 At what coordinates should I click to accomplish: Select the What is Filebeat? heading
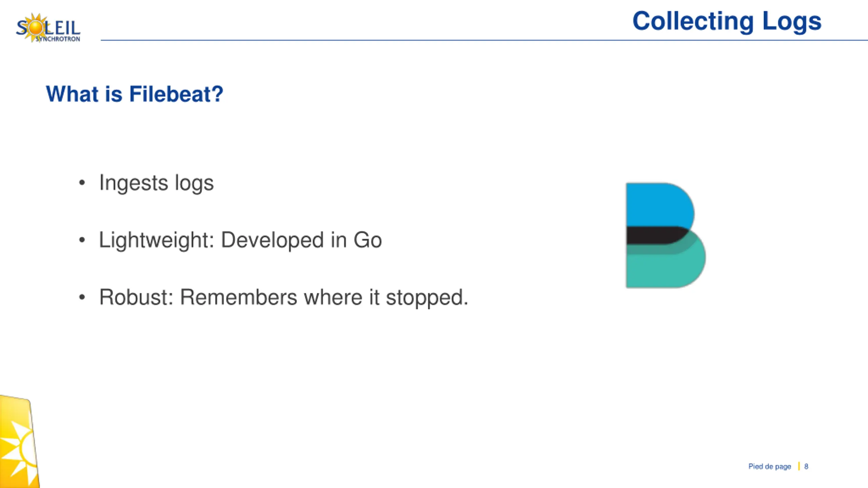[x=135, y=94]
